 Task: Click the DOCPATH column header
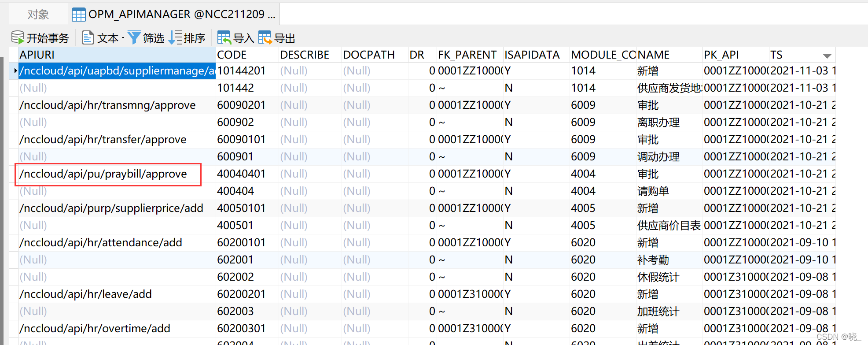pos(375,55)
